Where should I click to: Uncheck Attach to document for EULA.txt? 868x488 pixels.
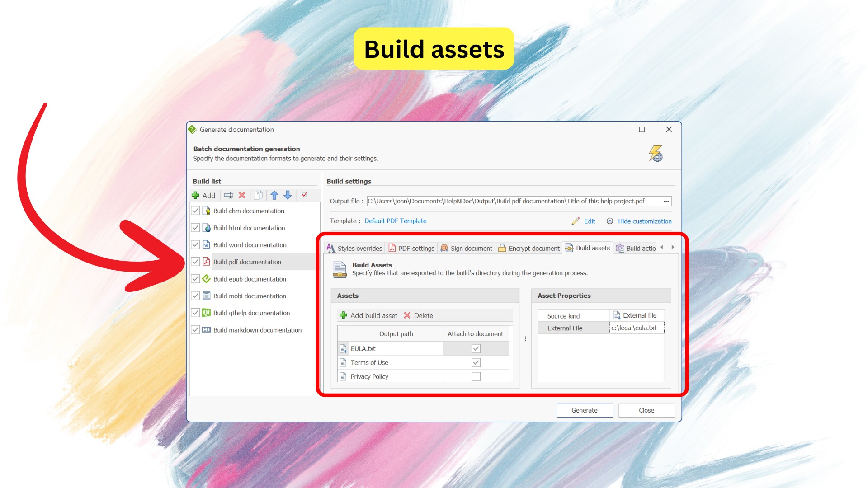tap(476, 348)
